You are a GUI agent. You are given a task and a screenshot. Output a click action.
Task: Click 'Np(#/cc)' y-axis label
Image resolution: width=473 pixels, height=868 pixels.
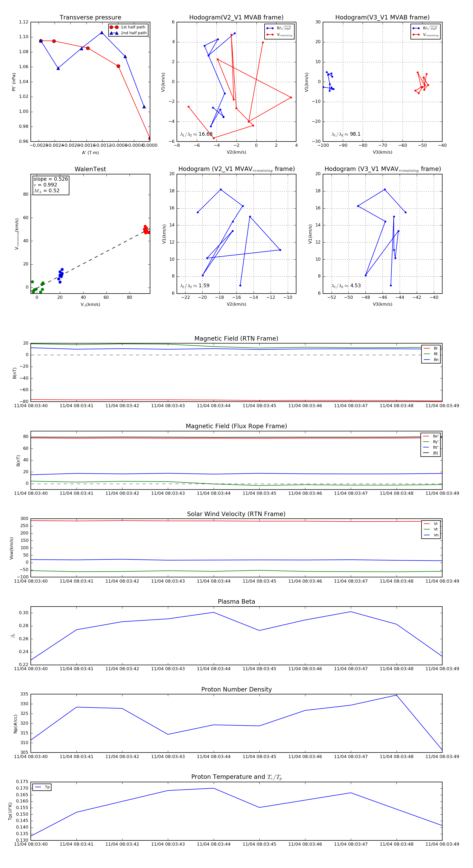coord(15,724)
